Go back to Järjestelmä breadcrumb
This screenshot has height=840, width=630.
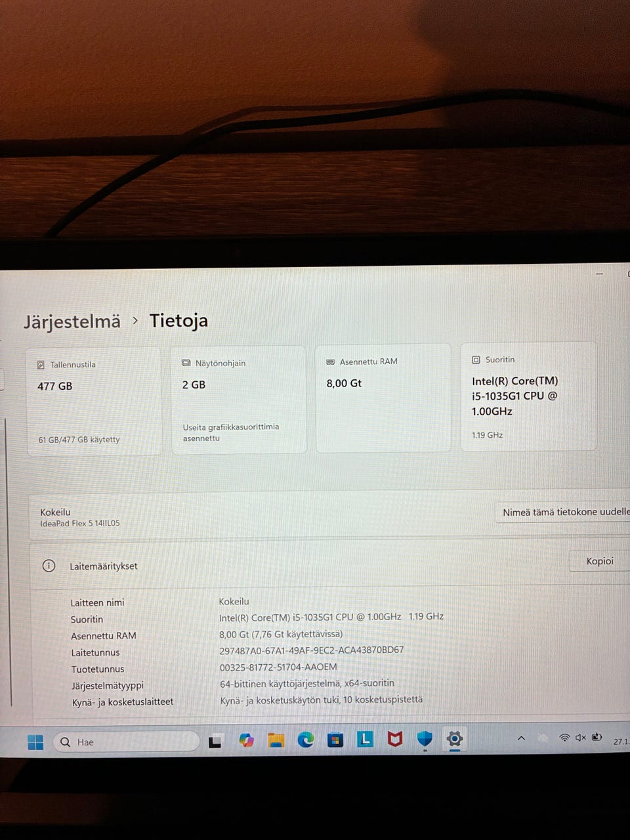pyautogui.click(x=72, y=322)
